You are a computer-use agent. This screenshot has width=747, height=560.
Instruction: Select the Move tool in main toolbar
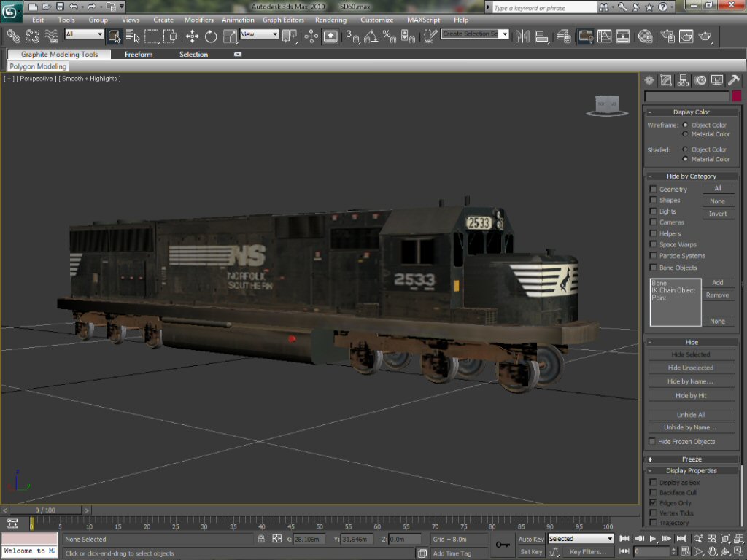click(192, 36)
